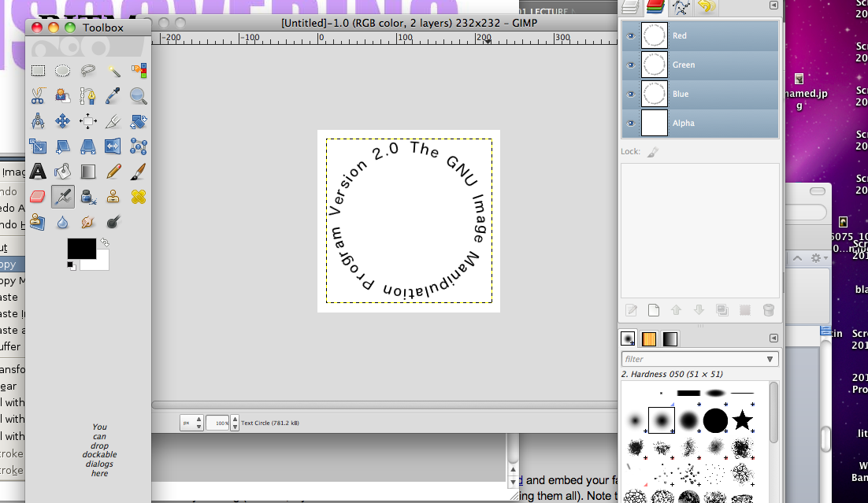Select the Dodge/Burn tool
The image size is (868, 503).
[x=113, y=222]
